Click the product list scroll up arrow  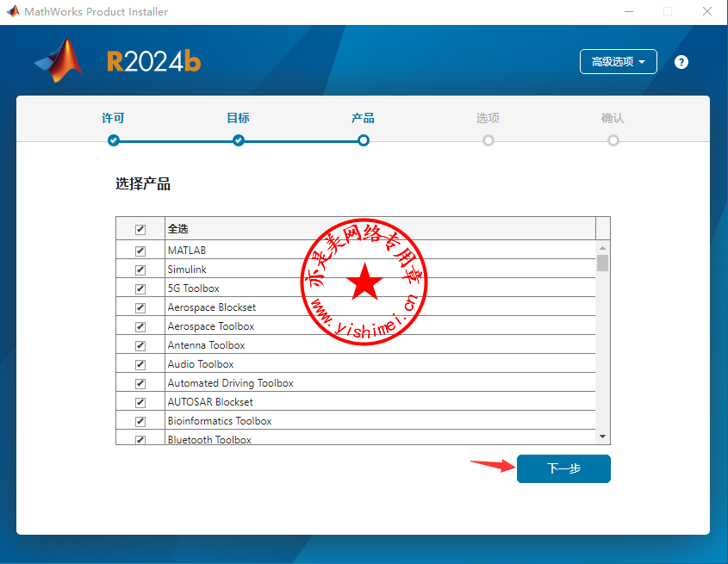602,248
